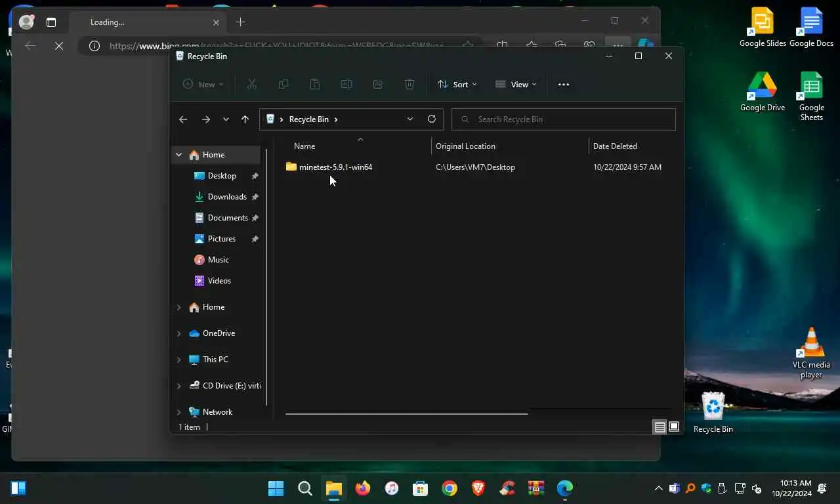Expand the OneDrive tree node
Viewport: 840px width, 504px height.
pos(178,333)
